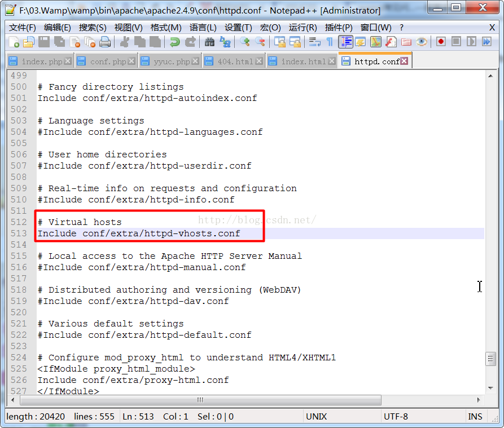Screen dimensions: 504x428
Task: Open the 运行(R) menu
Action: pyautogui.click(x=303, y=28)
